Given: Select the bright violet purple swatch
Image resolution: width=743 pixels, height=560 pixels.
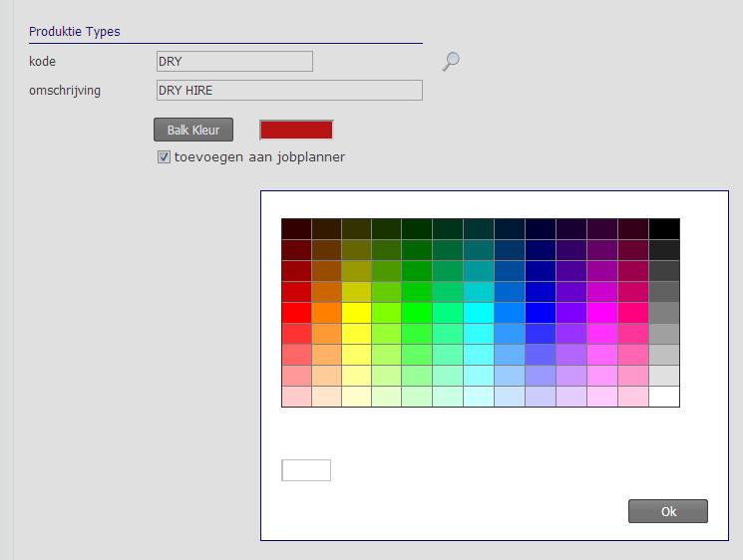Looking at the screenshot, I should 571,313.
